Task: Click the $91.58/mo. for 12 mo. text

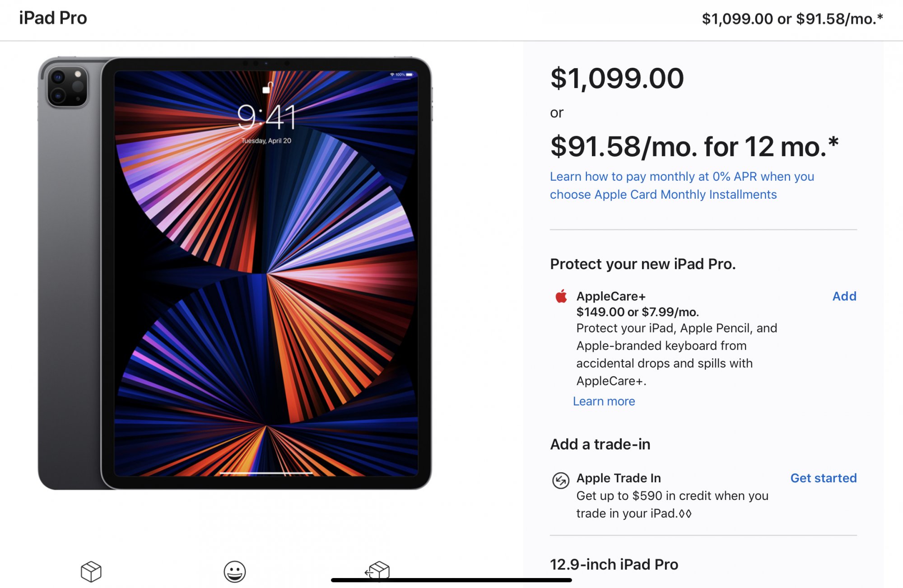Action: 694,146
